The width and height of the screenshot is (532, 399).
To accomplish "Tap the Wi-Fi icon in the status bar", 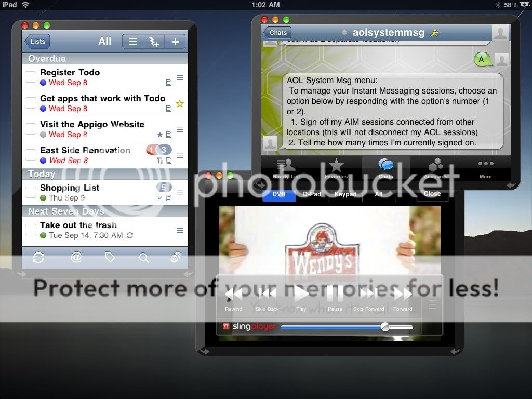I will (x=25, y=5).
